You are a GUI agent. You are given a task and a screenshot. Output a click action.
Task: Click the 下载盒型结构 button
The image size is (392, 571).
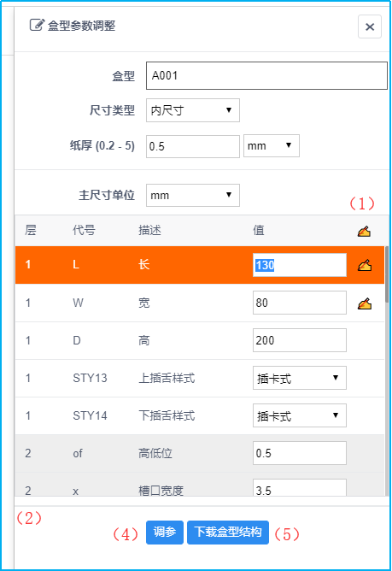(228, 533)
